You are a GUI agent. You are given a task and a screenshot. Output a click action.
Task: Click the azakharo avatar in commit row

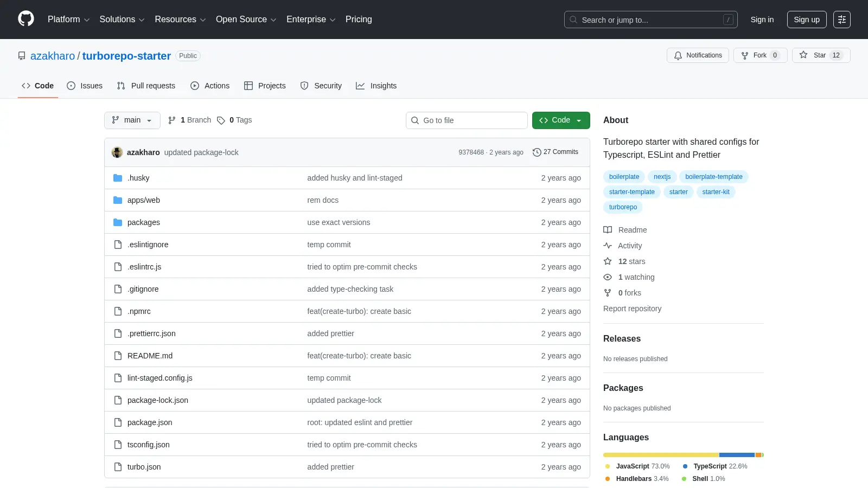[117, 152]
